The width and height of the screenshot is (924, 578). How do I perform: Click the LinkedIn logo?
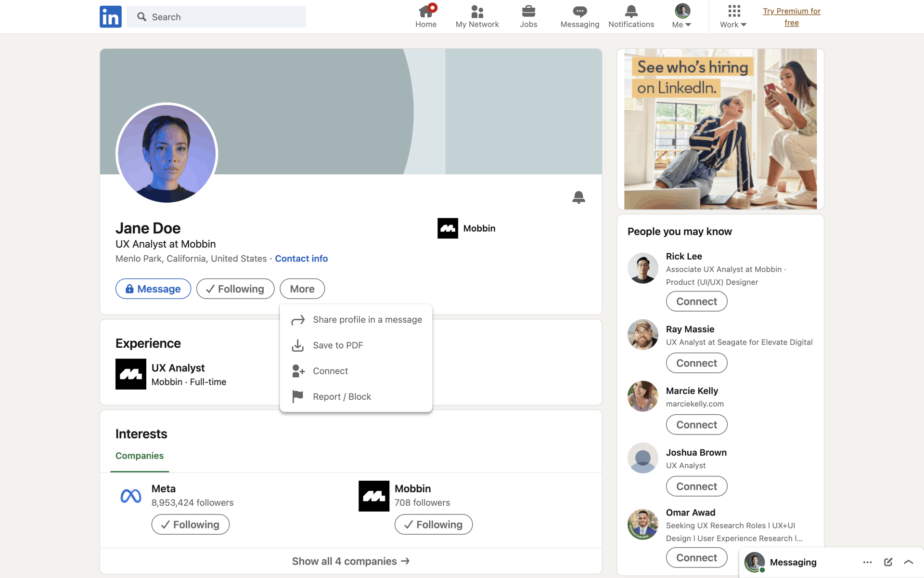pyautogui.click(x=111, y=17)
